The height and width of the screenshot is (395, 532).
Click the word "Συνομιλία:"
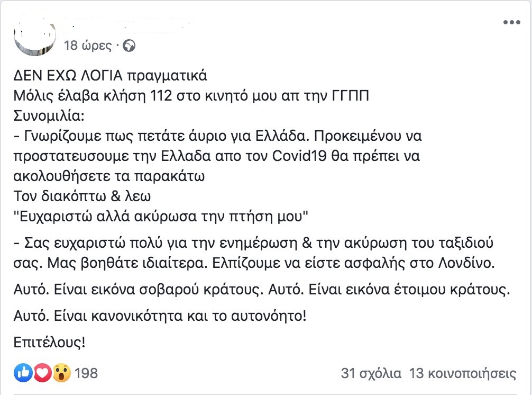click(49, 116)
